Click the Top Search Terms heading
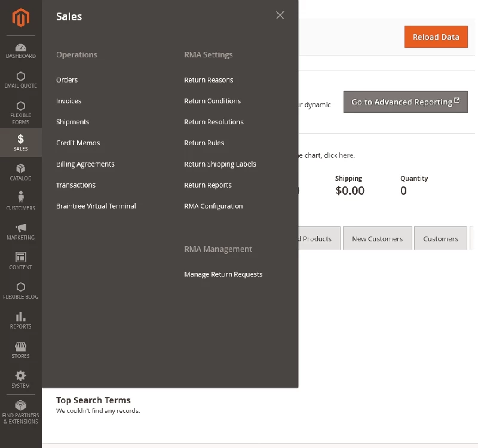This screenshot has height=448, width=478. (x=93, y=400)
